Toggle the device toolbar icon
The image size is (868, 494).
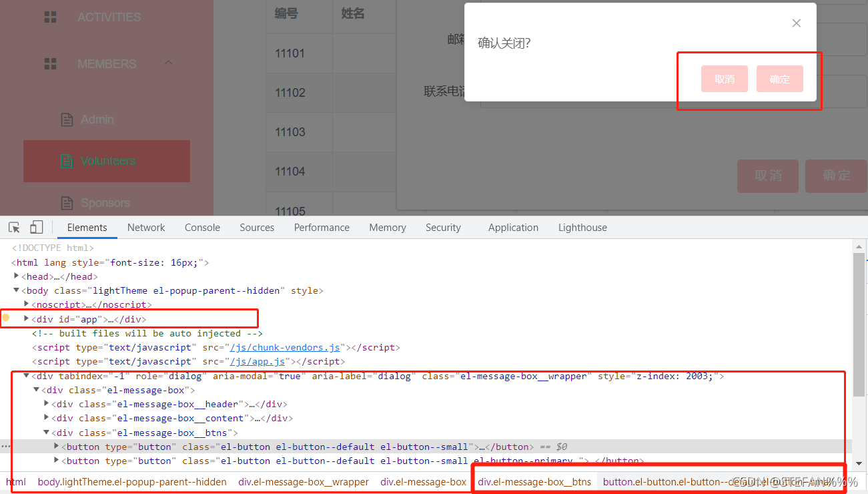click(36, 228)
